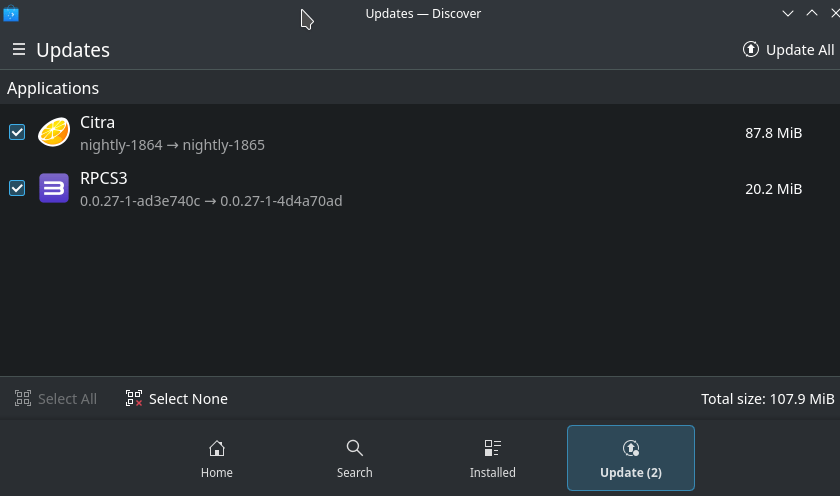
Task: Click the RPCS3 app icon
Action: pyautogui.click(x=54, y=188)
